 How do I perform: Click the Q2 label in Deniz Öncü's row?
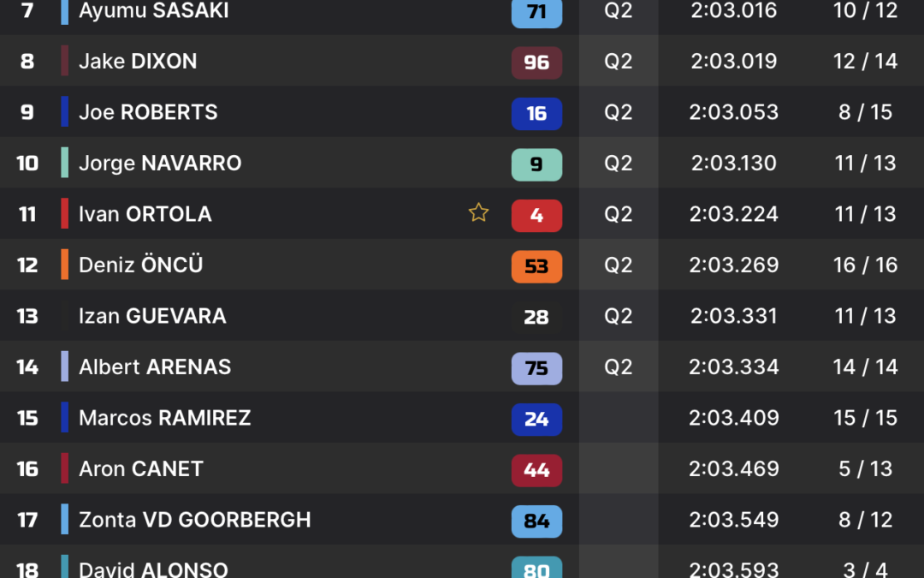coord(619,265)
